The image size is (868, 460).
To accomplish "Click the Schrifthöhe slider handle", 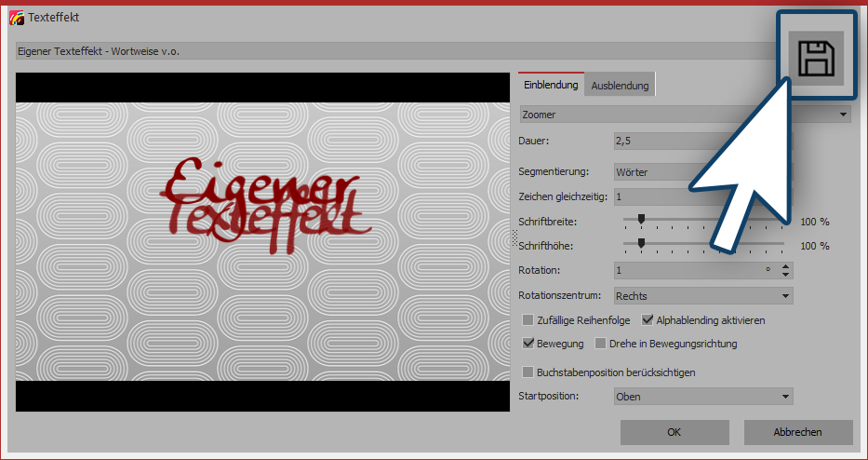I will pos(641,244).
